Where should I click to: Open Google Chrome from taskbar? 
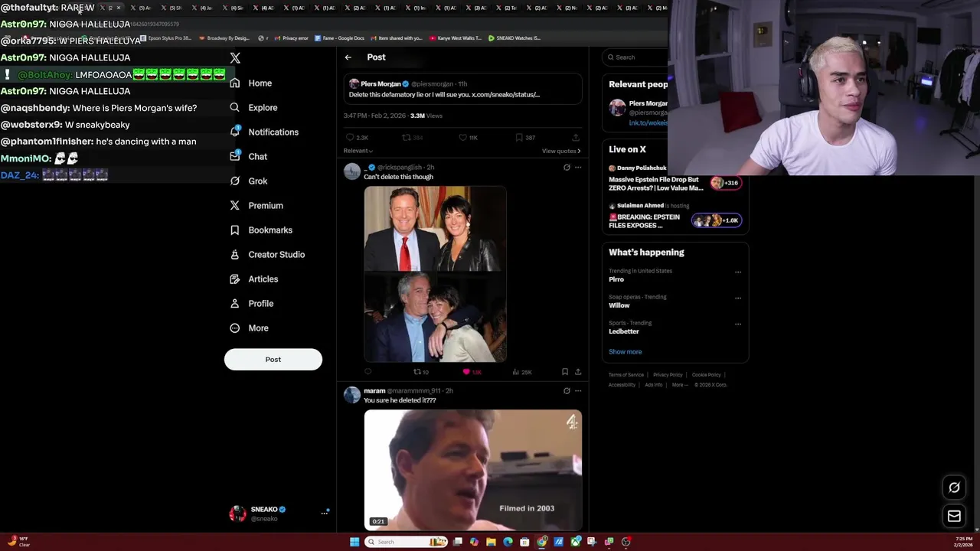pyautogui.click(x=542, y=542)
